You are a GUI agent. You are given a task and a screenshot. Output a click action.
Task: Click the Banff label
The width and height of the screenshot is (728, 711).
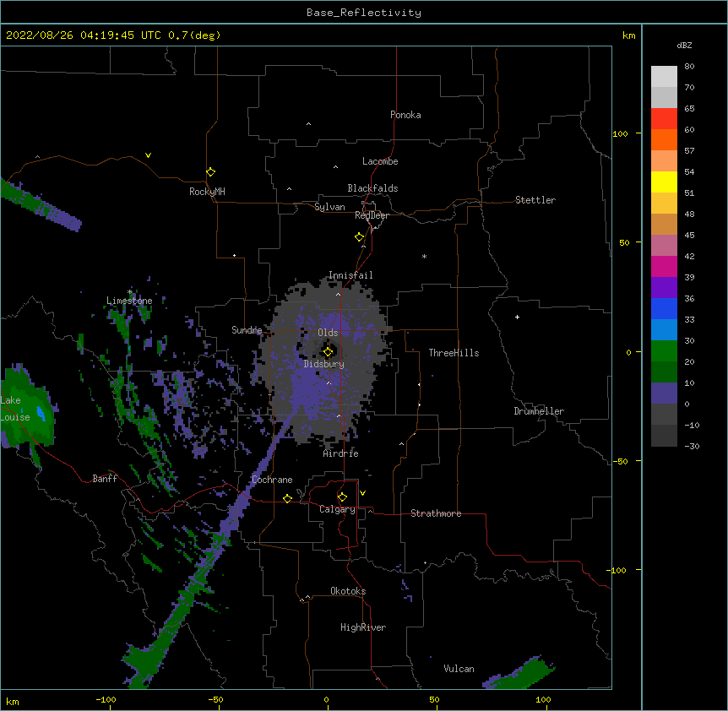[x=105, y=479]
